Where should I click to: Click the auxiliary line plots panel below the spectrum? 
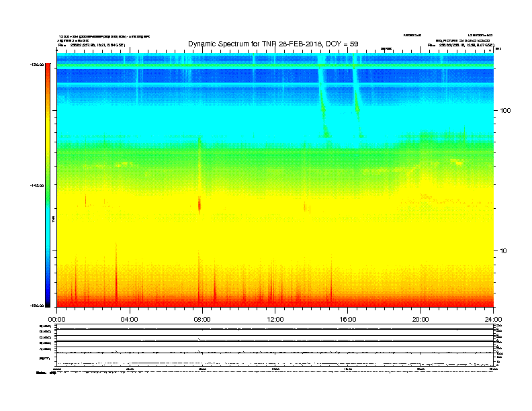pos(275,345)
